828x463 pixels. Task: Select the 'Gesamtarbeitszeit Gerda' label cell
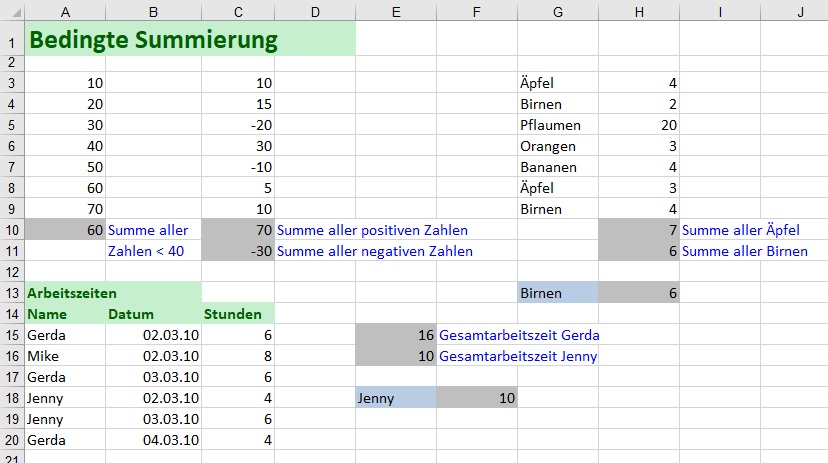tap(519, 335)
